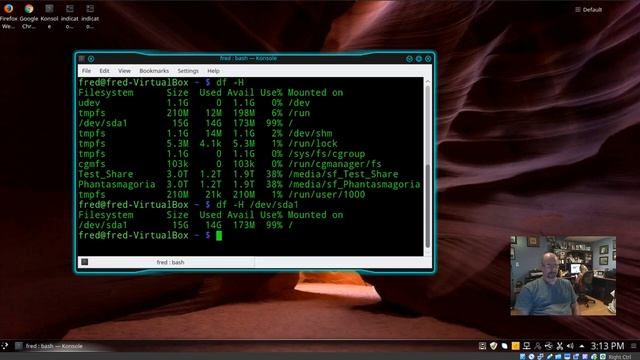The image size is (640, 360).
Task: Click the new tab icon in Konsole
Action: [84, 262]
